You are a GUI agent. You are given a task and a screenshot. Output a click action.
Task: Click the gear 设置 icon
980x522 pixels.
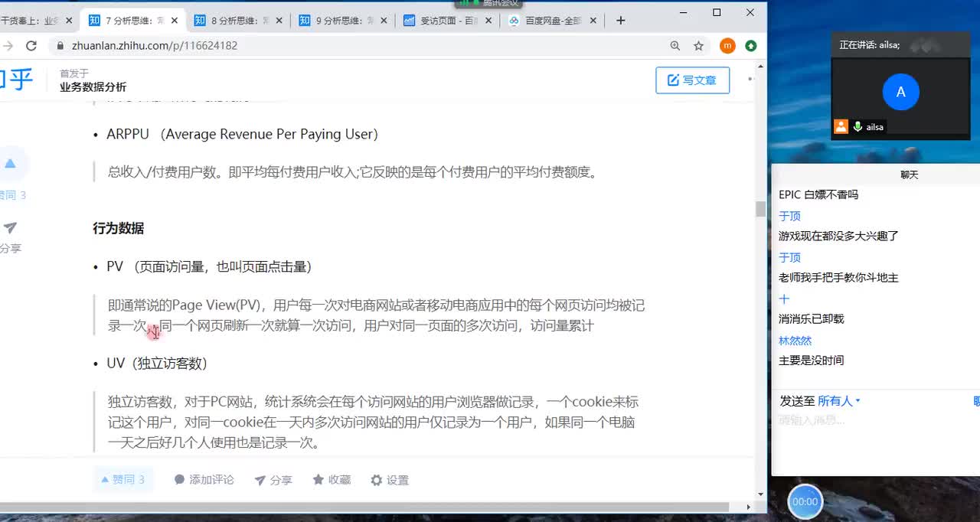tap(376, 480)
